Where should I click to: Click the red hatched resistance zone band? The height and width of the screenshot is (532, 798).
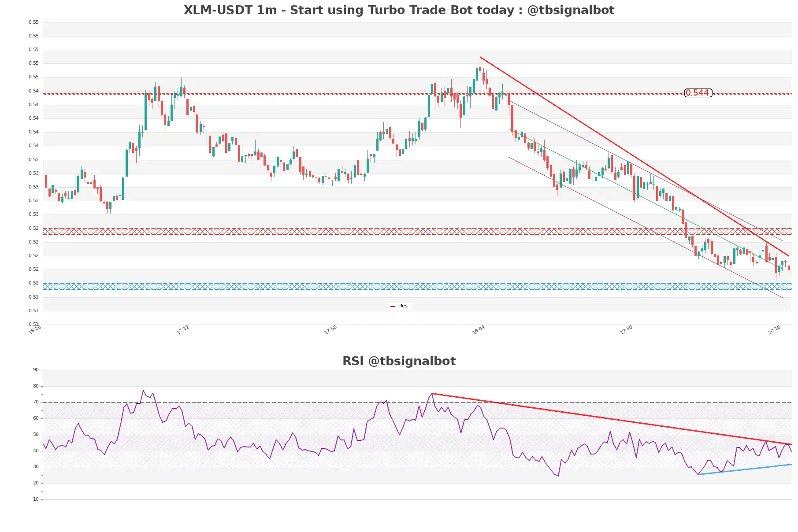pyautogui.click(x=417, y=231)
